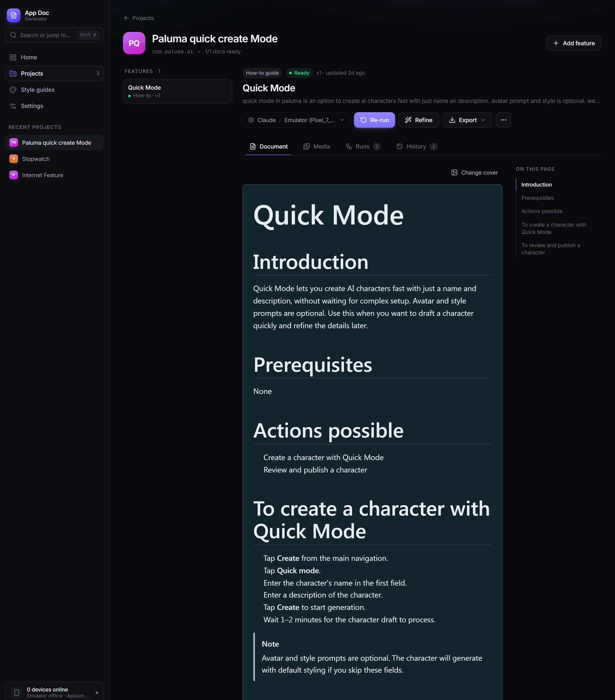
Task: Expand the Export dropdown
Action: point(467,120)
